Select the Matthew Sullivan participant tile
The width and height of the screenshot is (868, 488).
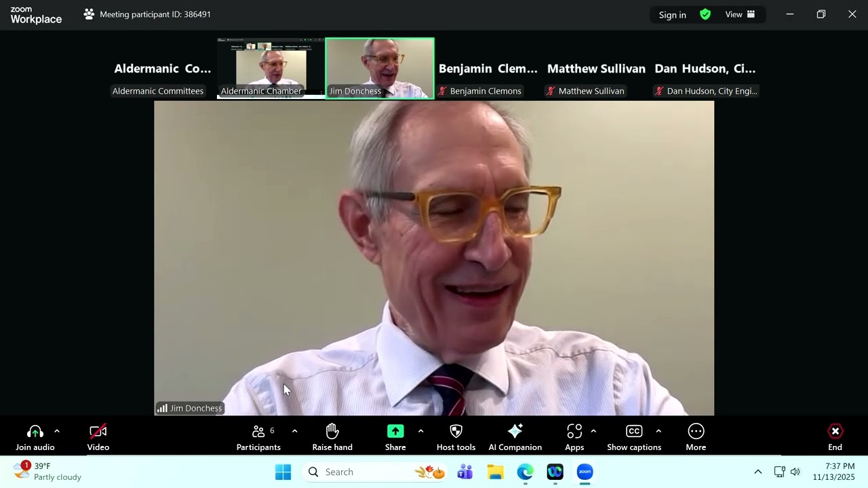tap(597, 68)
